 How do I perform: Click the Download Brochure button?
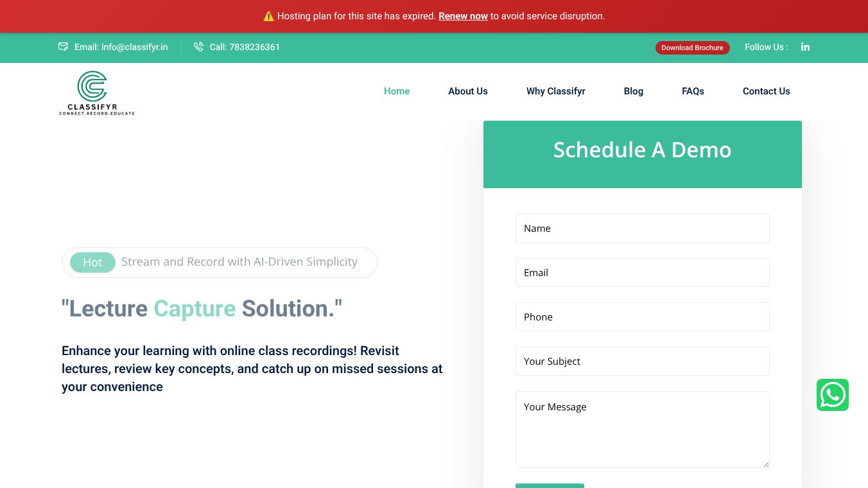point(692,48)
